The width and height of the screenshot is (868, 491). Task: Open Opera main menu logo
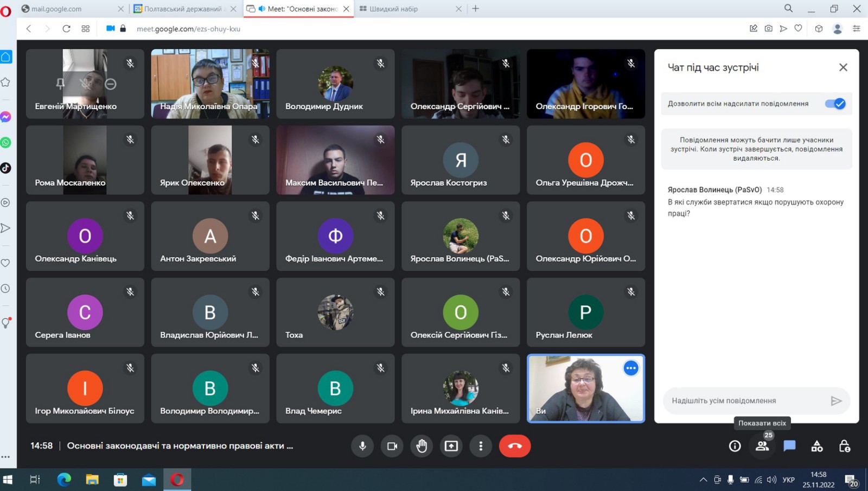pos(6,11)
